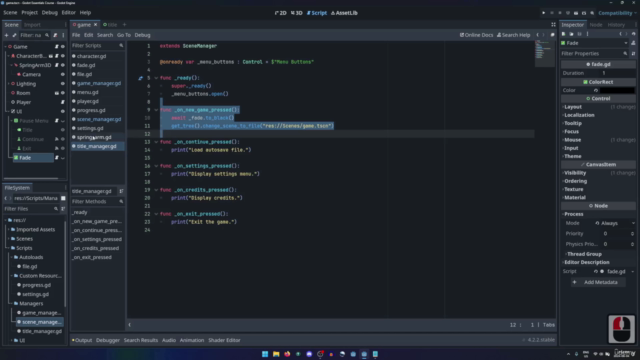Click the signal connection icon at line 5
640x360 pixels.
point(140,78)
